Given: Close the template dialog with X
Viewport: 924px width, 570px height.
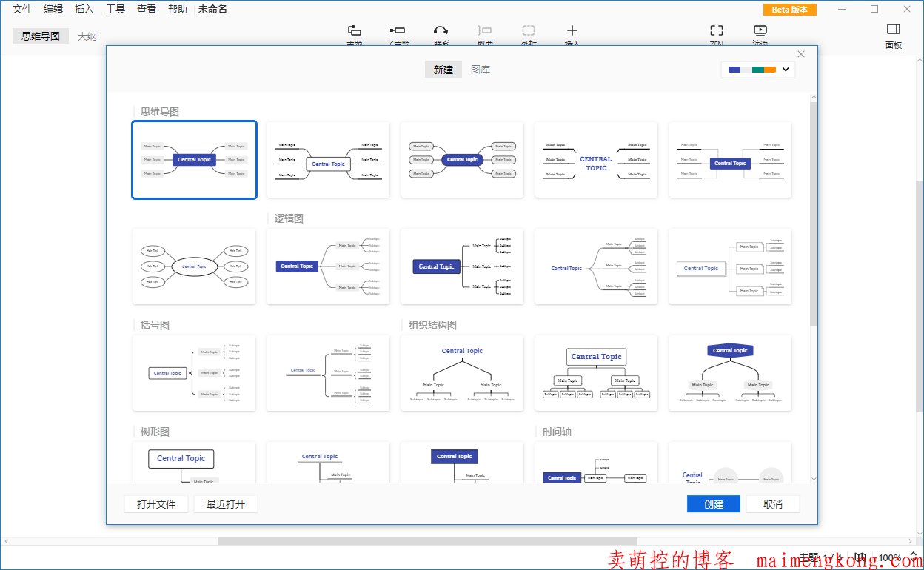Looking at the screenshot, I should pyautogui.click(x=801, y=54).
